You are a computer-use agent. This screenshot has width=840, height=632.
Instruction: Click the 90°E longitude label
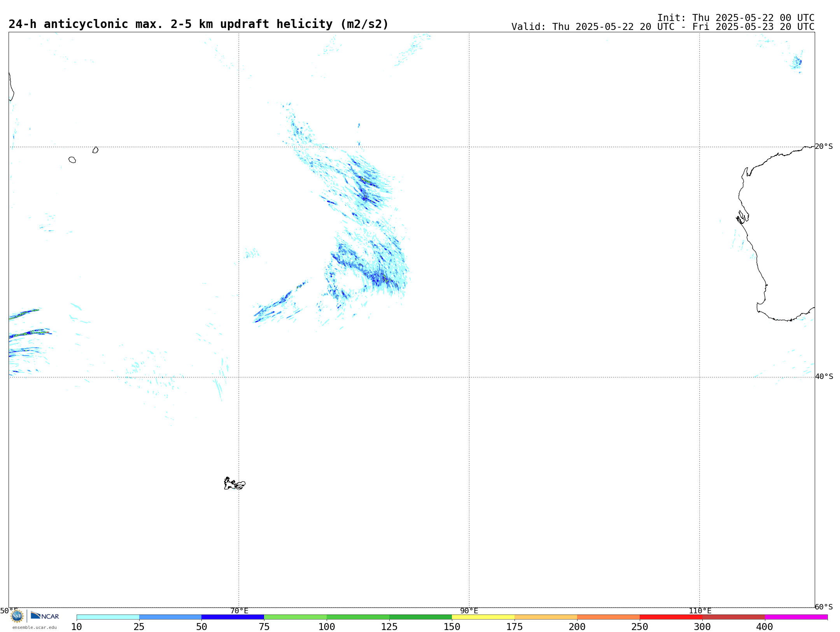pos(469,611)
